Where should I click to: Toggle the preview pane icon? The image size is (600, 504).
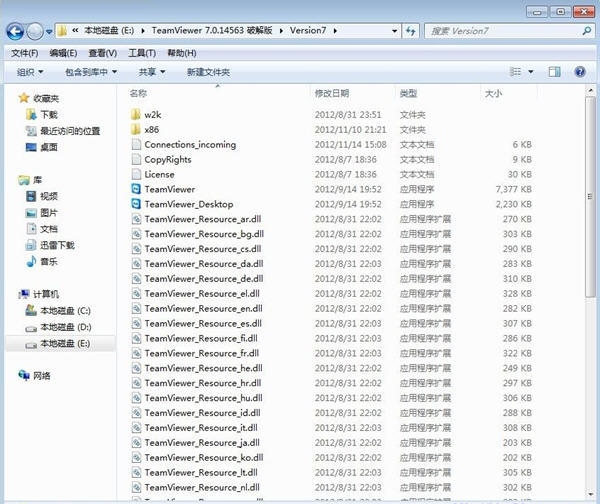[554, 72]
